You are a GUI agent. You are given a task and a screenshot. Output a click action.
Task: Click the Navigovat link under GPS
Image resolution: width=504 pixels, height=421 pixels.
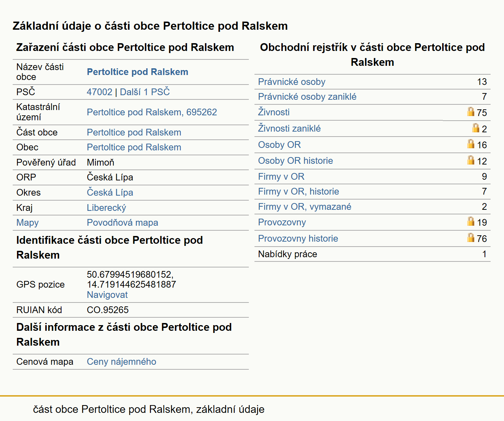[107, 295]
